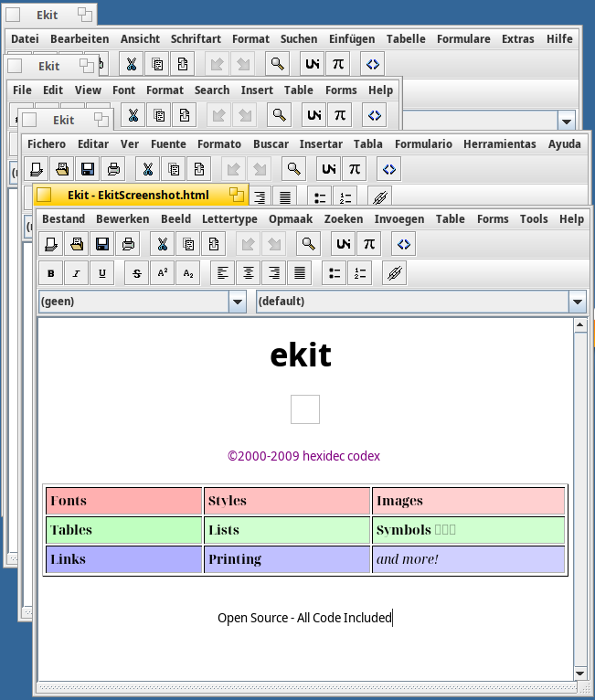This screenshot has height=700, width=595.
Task: Click Paste icon in Dutch window
Action: (x=213, y=244)
